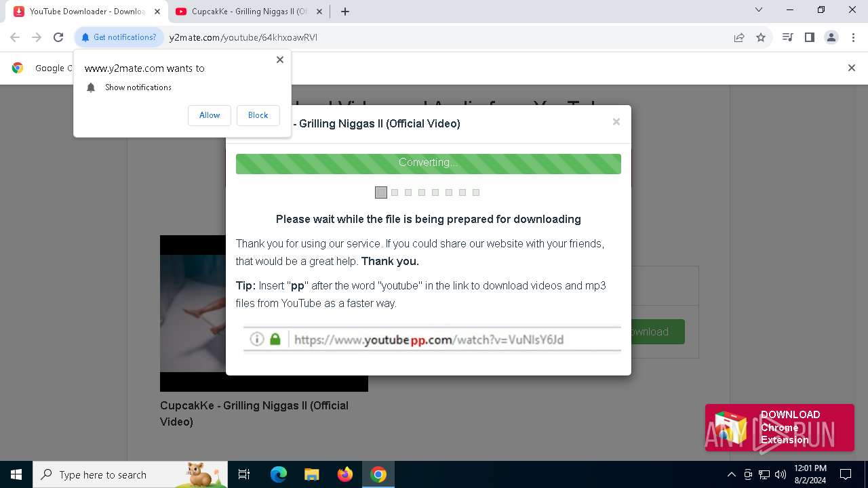
Task: Close the Google Chrome info bar
Action: [852, 68]
